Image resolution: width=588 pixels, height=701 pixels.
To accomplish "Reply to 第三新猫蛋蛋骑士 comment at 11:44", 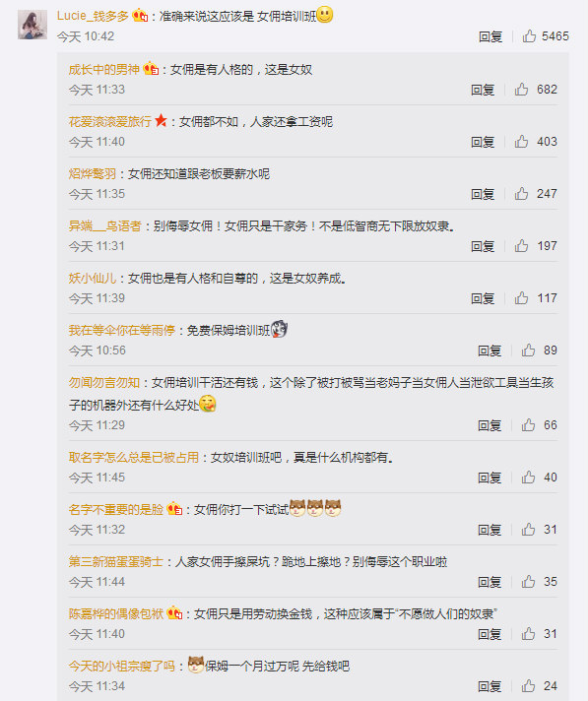I will click(490, 582).
